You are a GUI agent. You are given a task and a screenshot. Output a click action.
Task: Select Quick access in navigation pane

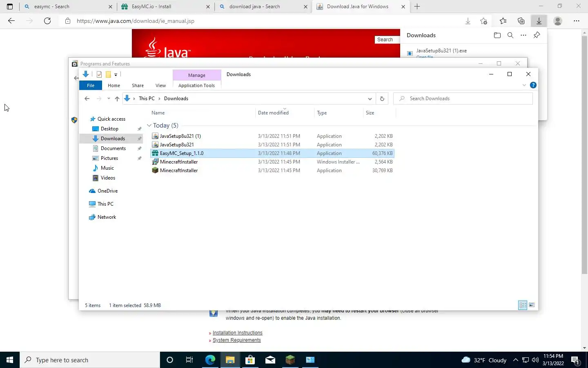point(111,119)
